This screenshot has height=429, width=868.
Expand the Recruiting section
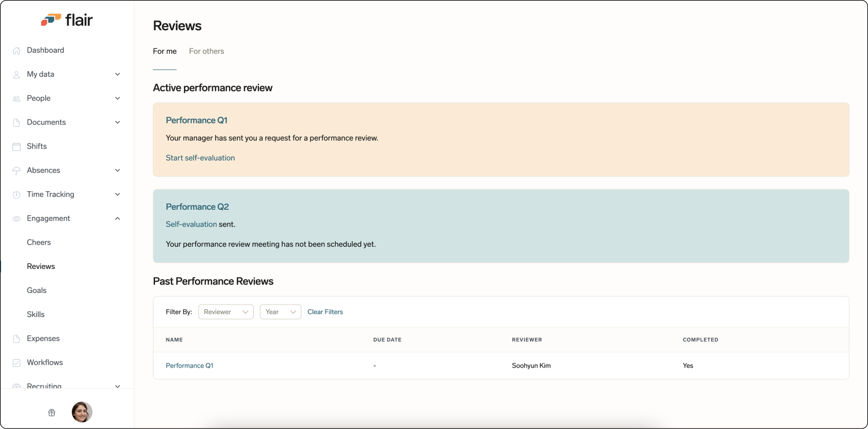point(118,387)
